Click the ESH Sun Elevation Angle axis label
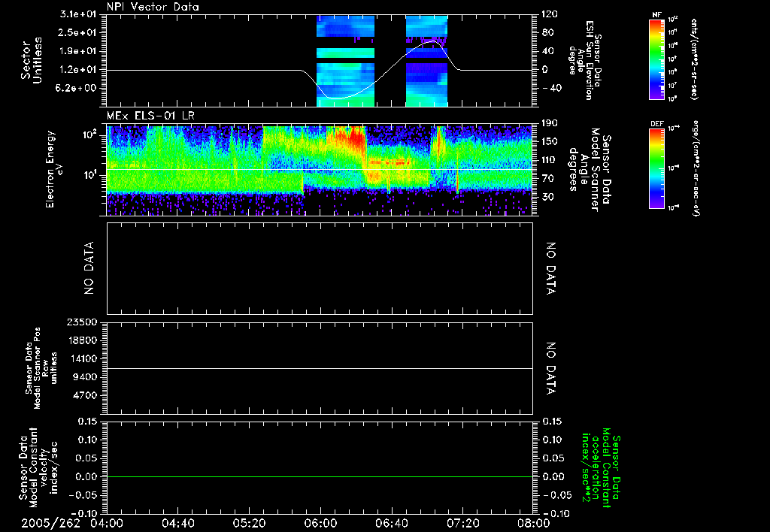The image size is (770, 532). 586,60
